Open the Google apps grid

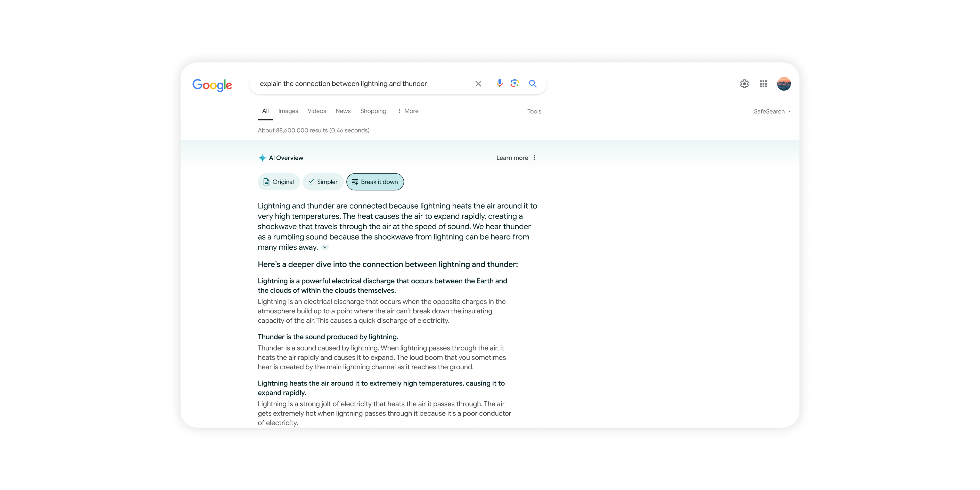coord(763,84)
